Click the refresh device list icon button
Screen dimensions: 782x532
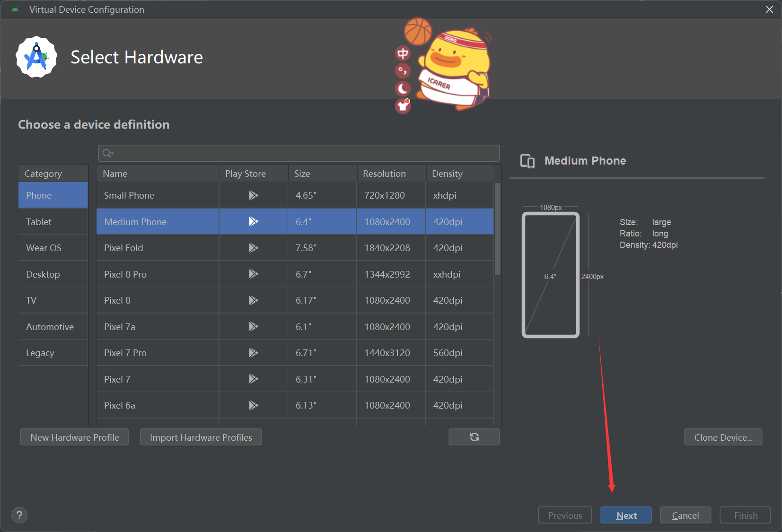[474, 437]
